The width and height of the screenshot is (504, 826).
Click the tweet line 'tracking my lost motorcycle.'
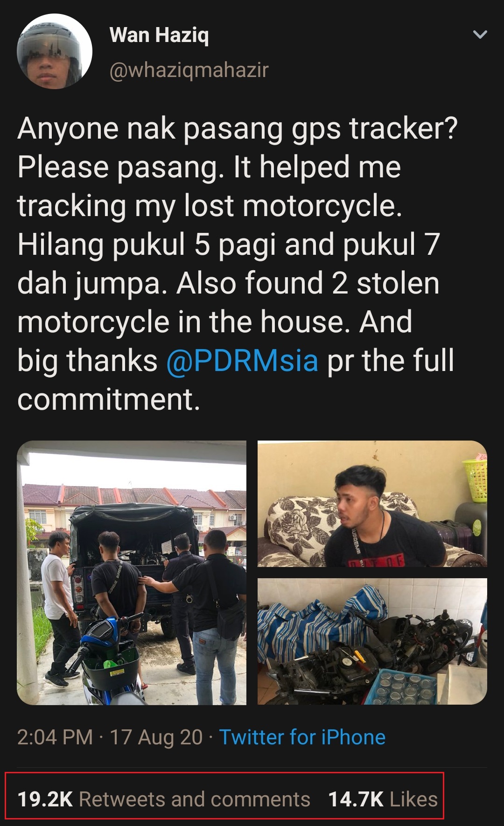pos(210,206)
